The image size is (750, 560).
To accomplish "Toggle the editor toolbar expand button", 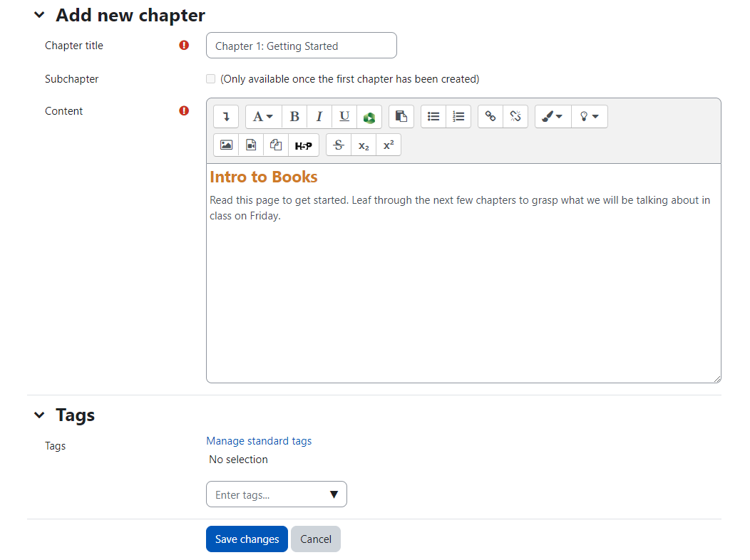I will click(x=226, y=117).
